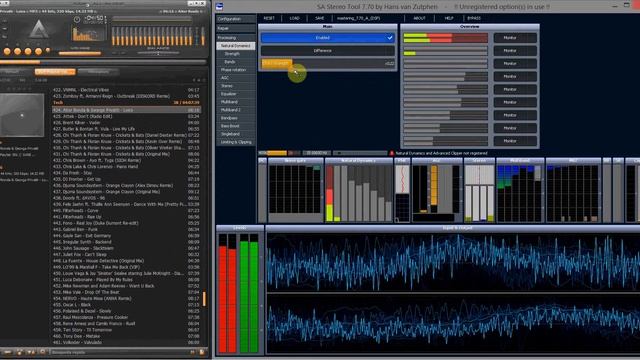Select track '443. Gabriel Ben - Funk'
The image size is (640, 360).
point(126,229)
